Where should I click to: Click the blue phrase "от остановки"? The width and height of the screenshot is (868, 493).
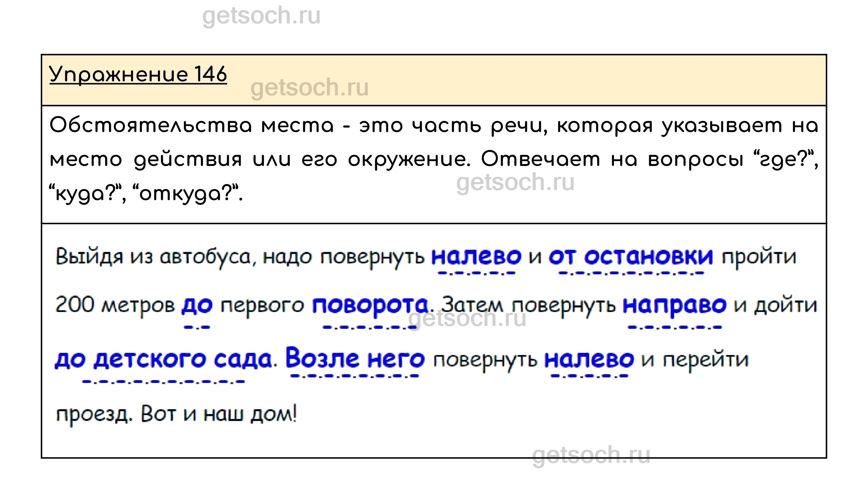pyautogui.click(x=630, y=257)
